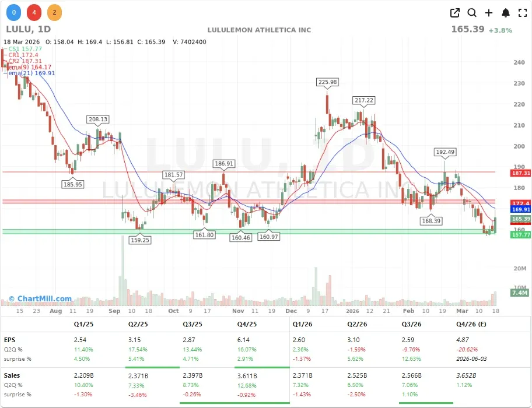This screenshot has width=532, height=408.
Task: Open chart in a new window
Action: click(455, 12)
